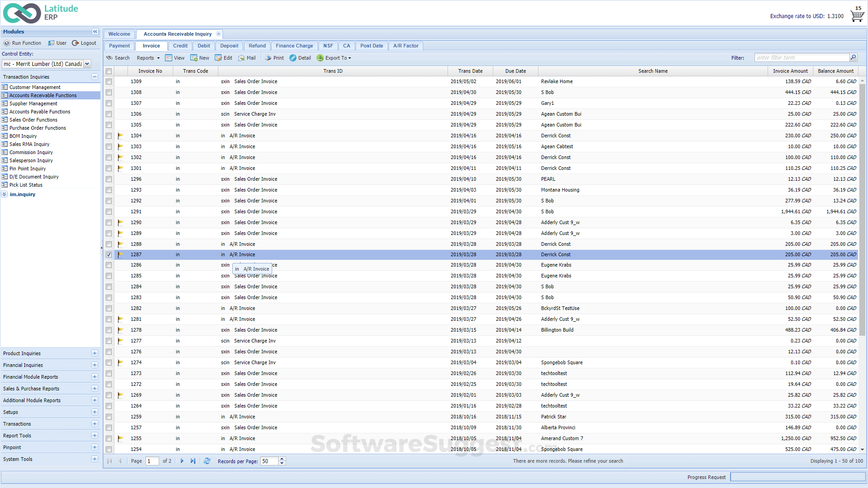Toggle the select-all header checkbox
Image resolution: width=868 pixels, height=488 pixels.
(x=109, y=71)
